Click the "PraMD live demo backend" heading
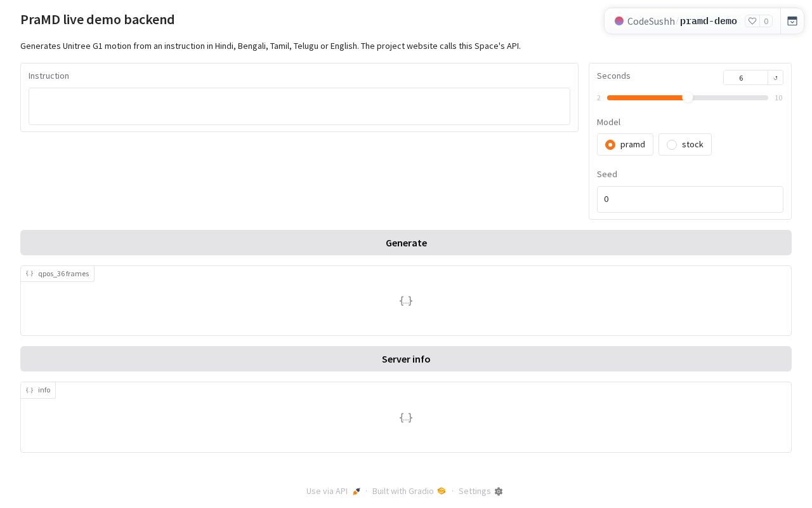812x508 pixels. (98, 20)
